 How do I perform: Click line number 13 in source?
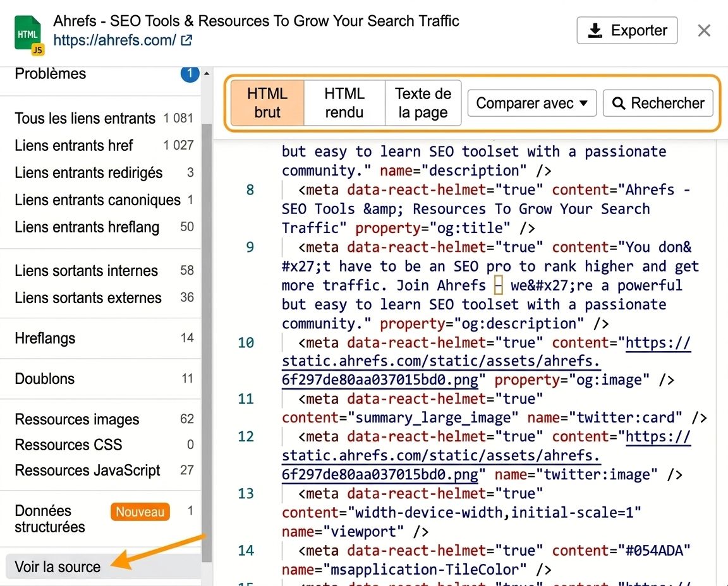pos(246,494)
